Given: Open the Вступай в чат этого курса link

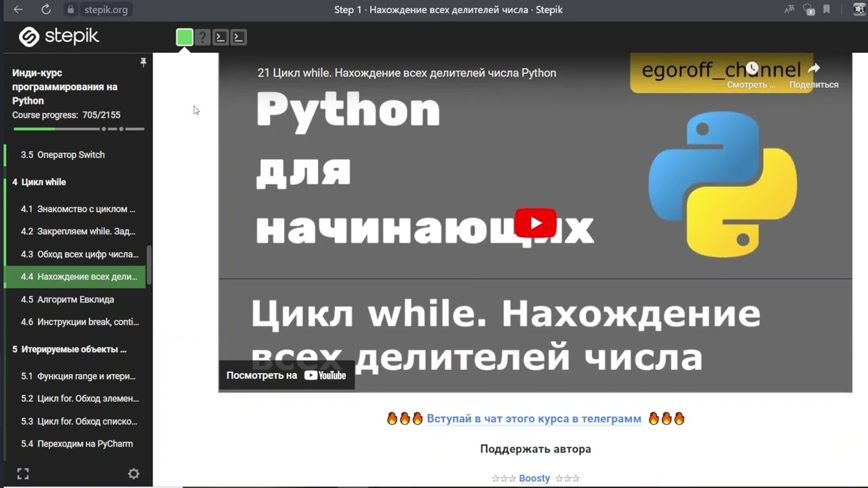Looking at the screenshot, I should click(534, 418).
